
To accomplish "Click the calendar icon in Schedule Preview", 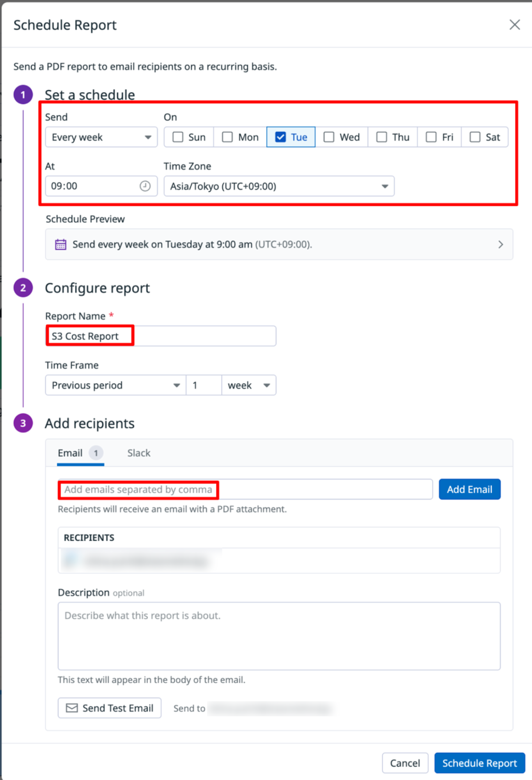I will point(60,245).
